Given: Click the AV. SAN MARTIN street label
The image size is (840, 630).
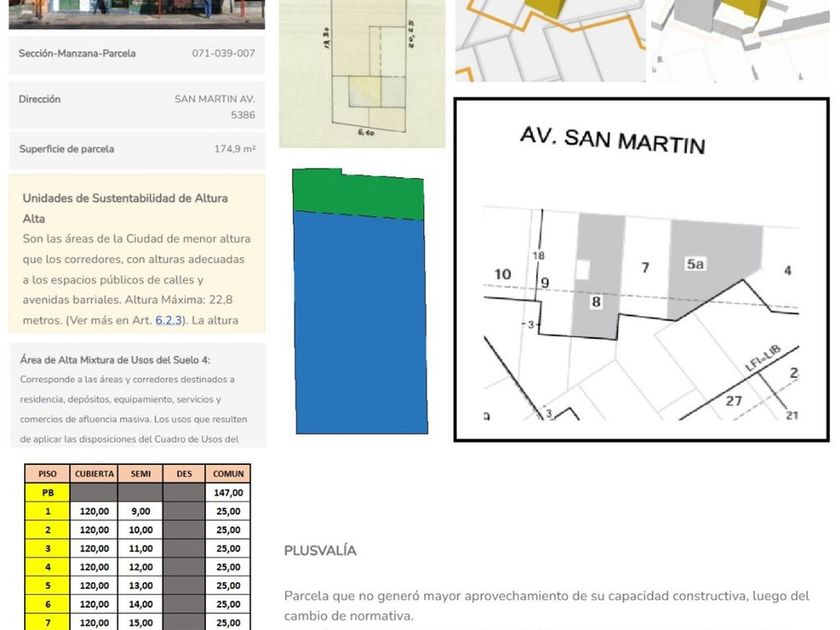Looking at the screenshot, I should tap(612, 138).
